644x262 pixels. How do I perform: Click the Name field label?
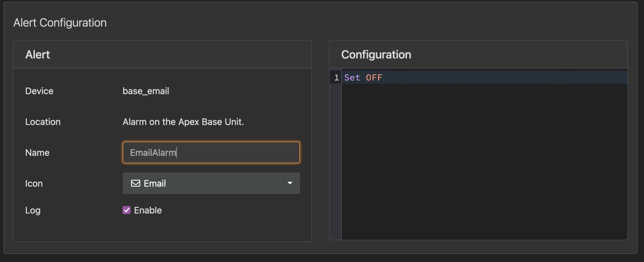pyautogui.click(x=37, y=153)
